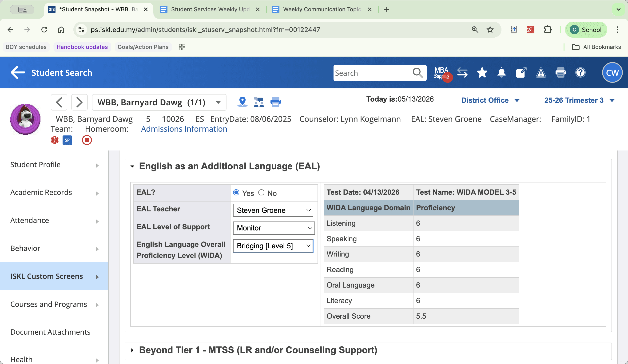Switch to Weekly Communication Topics tab
This screenshot has height=364, width=628.
[322, 9]
